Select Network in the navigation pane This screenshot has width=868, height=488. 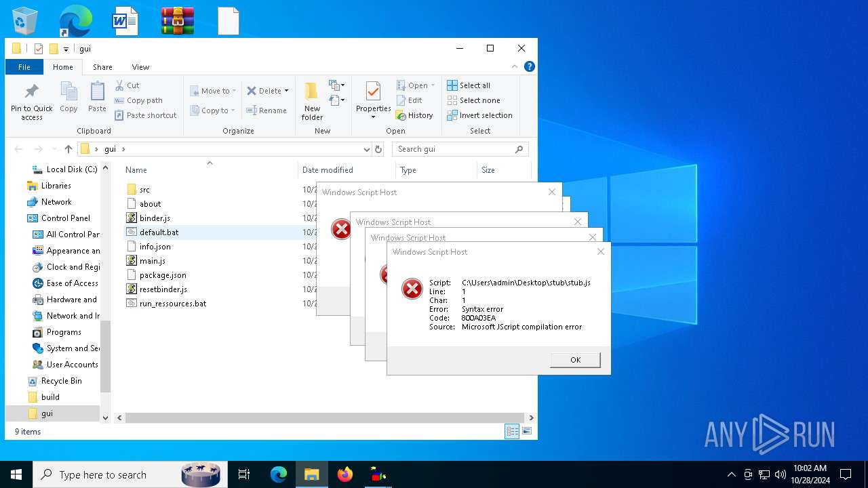(56, 202)
